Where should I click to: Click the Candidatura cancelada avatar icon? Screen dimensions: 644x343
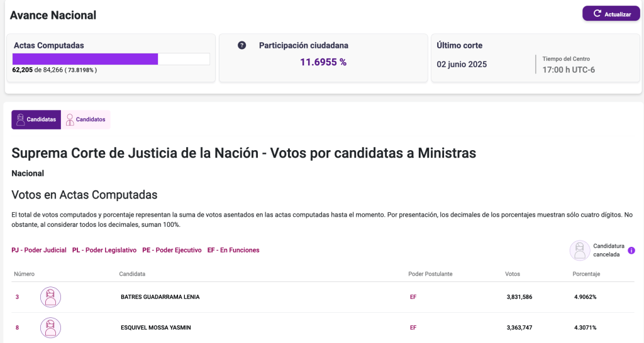(579, 250)
